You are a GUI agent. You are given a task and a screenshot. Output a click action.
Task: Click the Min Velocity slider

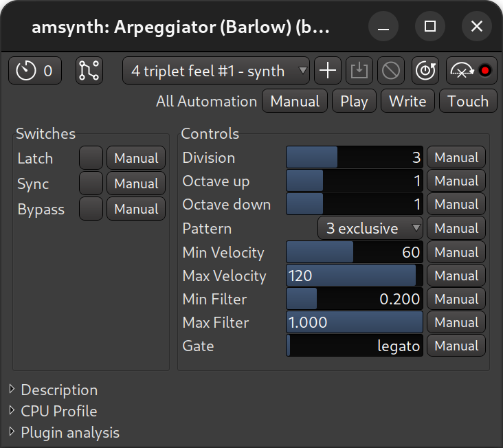click(355, 251)
